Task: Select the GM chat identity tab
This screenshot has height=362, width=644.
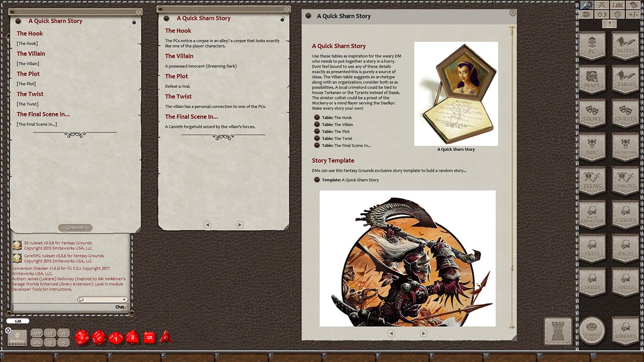Action: point(17,321)
